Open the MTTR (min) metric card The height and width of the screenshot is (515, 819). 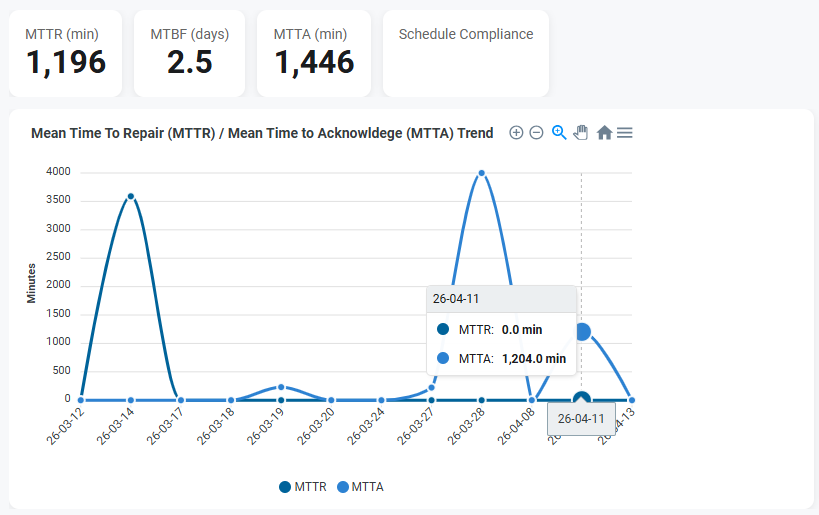click(x=66, y=53)
